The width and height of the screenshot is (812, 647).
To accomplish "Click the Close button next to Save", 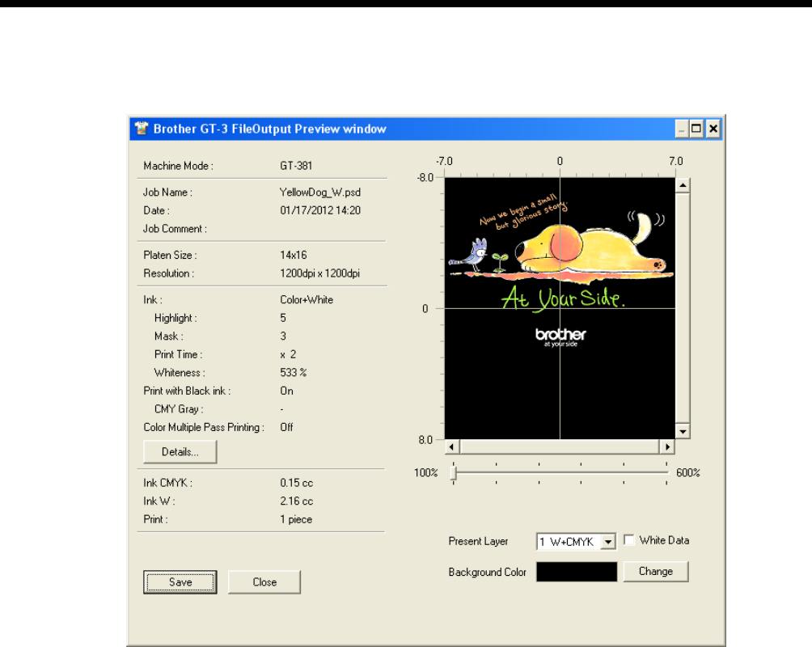I will 264,582.
